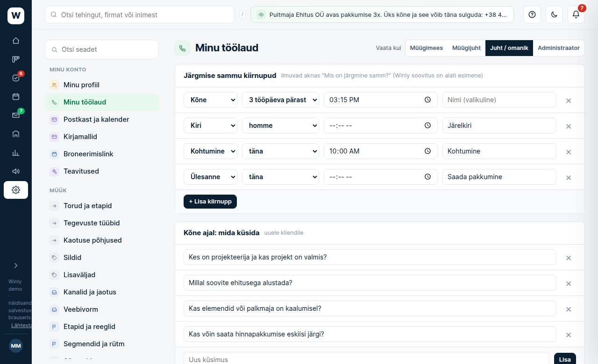Click the 'Otsi seadet' search field
The image size is (598, 364).
(x=102, y=49)
